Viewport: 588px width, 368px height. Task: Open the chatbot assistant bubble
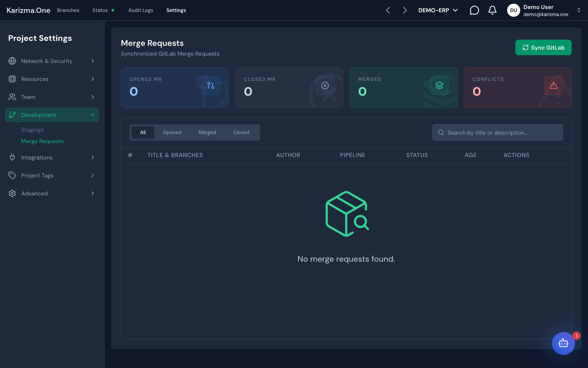pyautogui.click(x=563, y=343)
